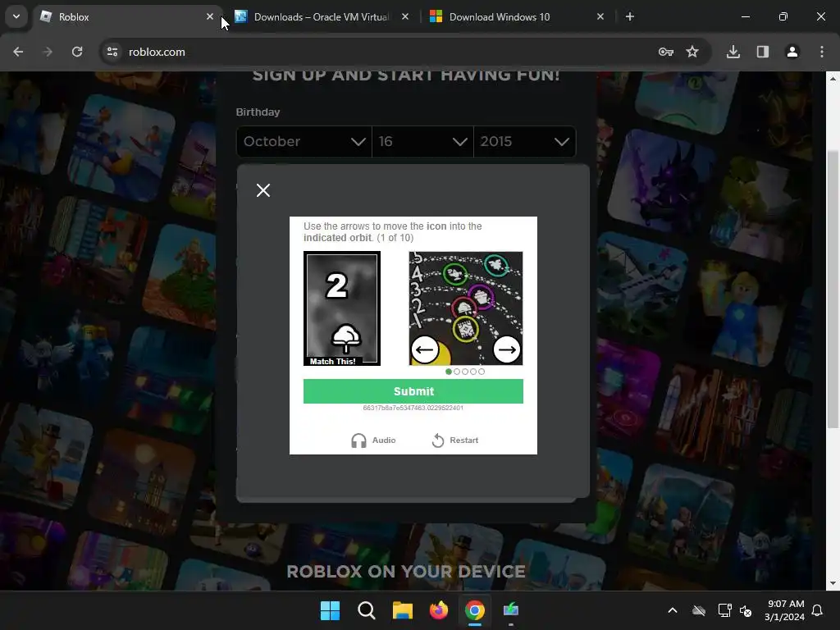Viewport: 840px width, 630px height.
Task: Open the birthday month dropdown showing October
Action: tap(304, 141)
